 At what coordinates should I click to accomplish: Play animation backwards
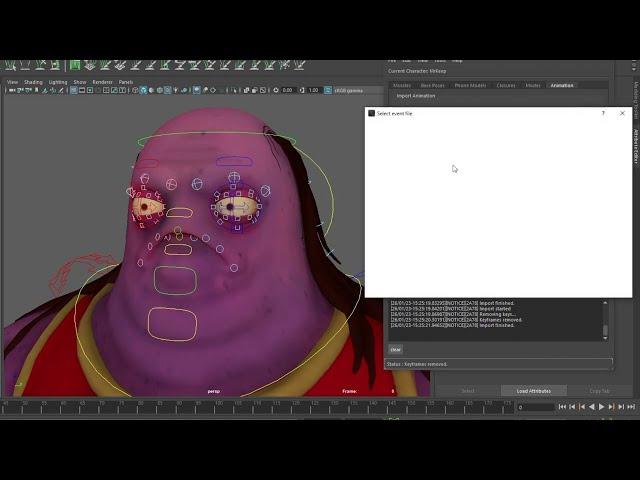click(592, 407)
